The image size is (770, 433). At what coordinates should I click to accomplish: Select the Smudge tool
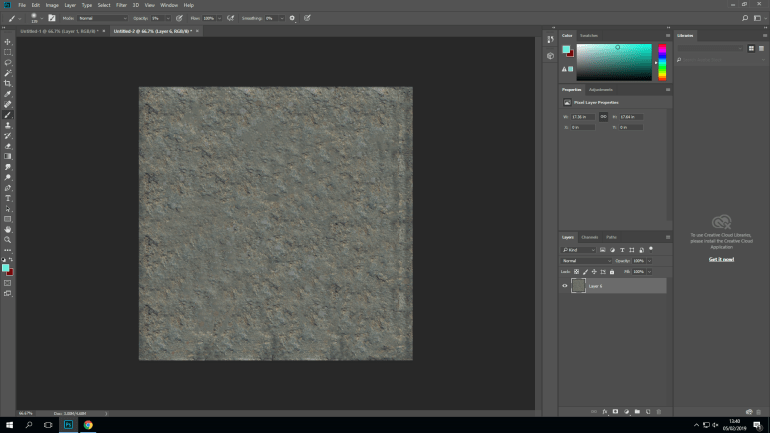[x=8, y=167]
